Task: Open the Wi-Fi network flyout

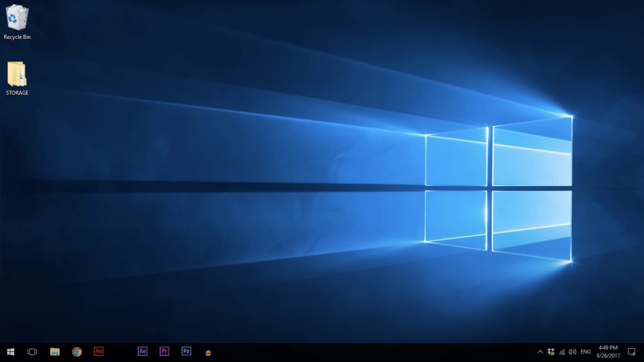Action: 562,352
